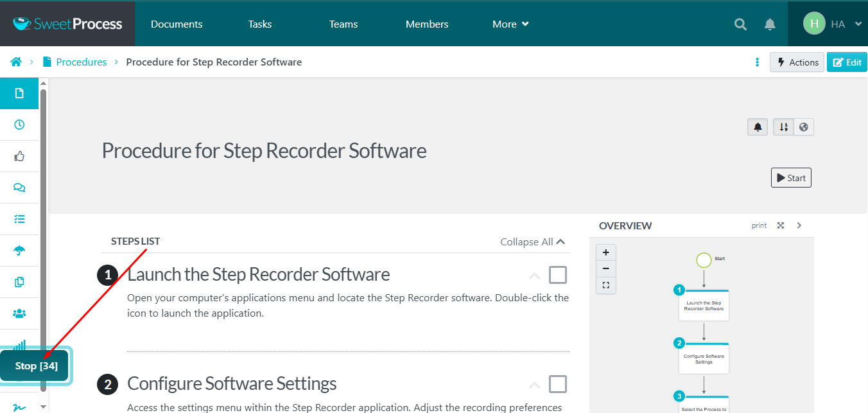
Task: Zoom in the overview flowchart
Action: tap(605, 252)
